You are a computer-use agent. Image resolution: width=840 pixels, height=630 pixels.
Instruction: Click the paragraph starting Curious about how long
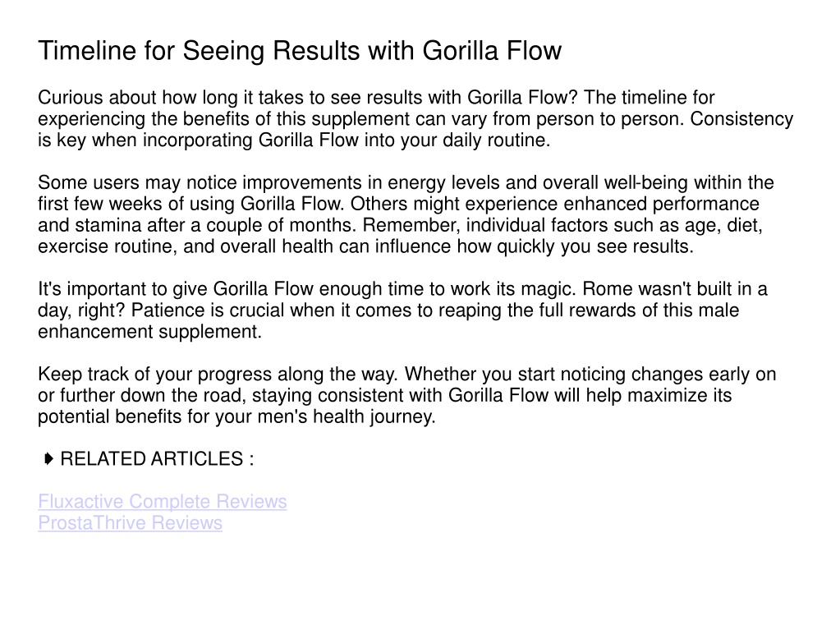(415, 119)
